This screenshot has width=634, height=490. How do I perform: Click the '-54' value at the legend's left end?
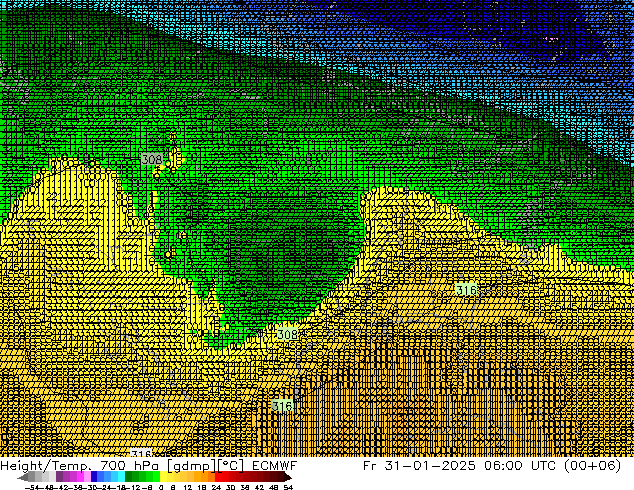[32, 487]
